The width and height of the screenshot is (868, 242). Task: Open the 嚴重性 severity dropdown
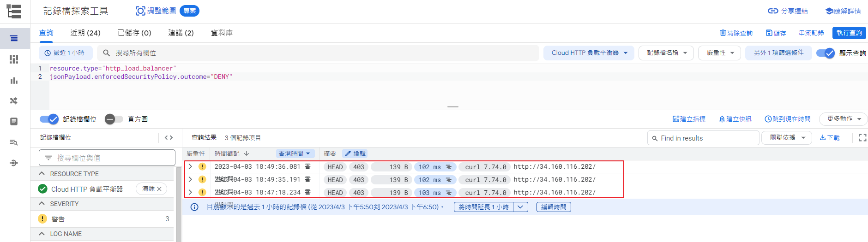719,53
